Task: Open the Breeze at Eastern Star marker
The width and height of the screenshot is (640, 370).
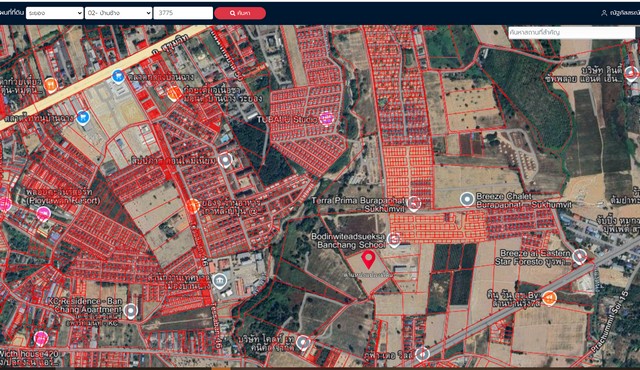Action: point(579,257)
